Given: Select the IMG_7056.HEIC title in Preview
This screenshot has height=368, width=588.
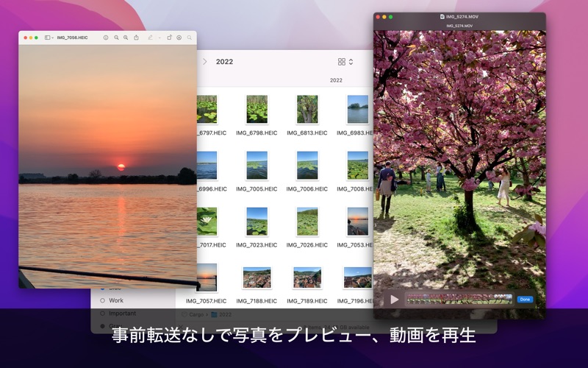Looking at the screenshot, I should pos(72,38).
